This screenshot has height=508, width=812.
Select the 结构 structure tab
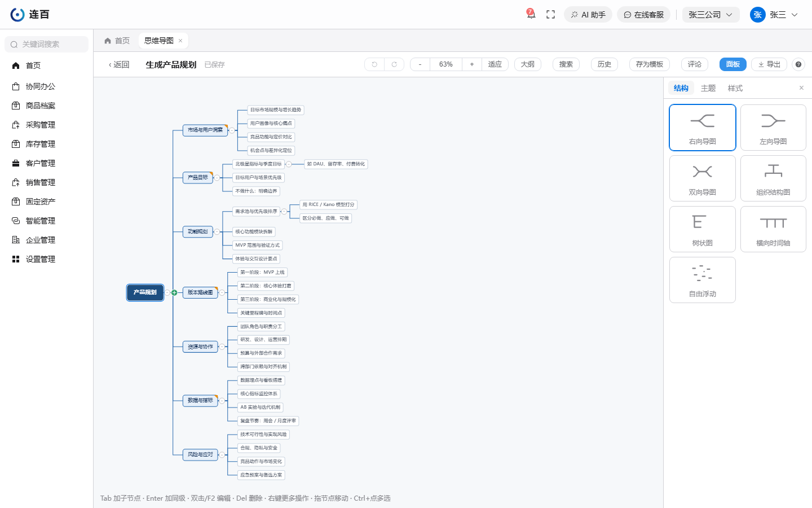tap(681, 88)
